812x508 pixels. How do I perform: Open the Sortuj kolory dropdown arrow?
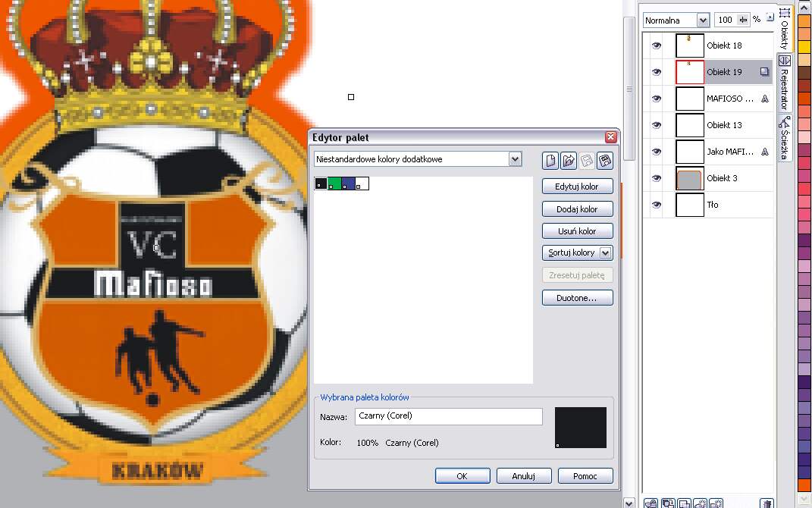pos(605,253)
